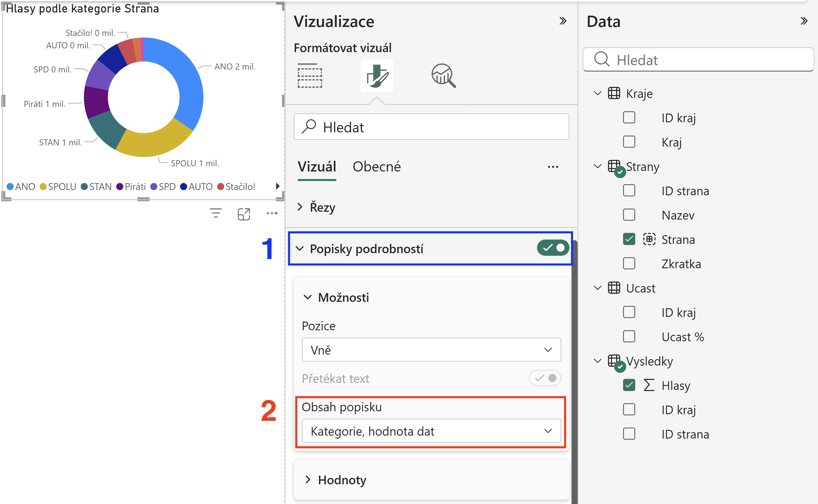The image size is (818, 504).
Task: Click the Ucast table icon
Action: [614, 288]
